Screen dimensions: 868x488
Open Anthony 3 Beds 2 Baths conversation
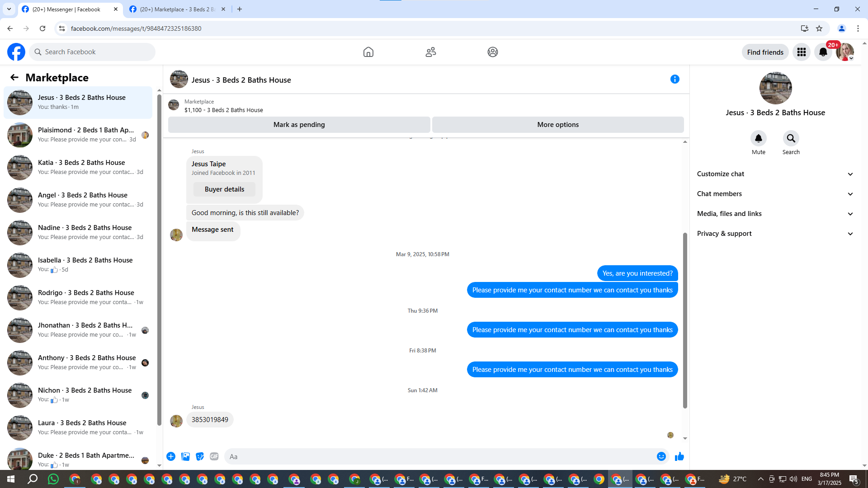(78, 363)
